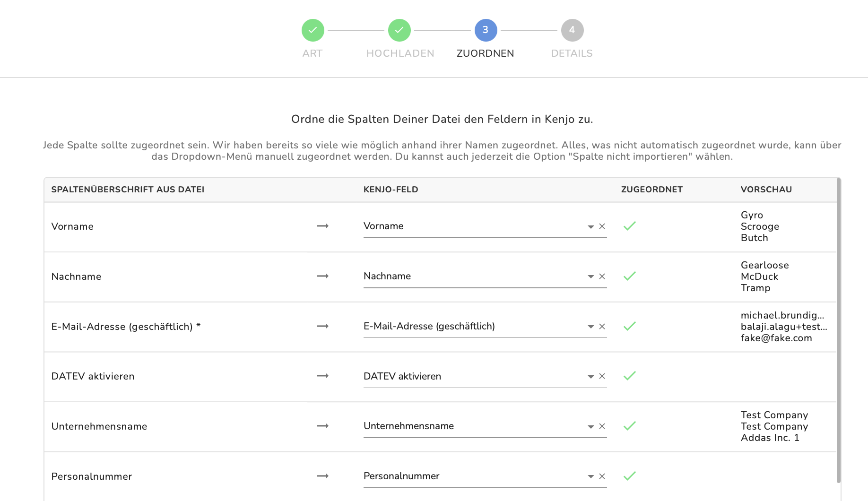Clear the DATEV aktivieren mapping with X

602,376
